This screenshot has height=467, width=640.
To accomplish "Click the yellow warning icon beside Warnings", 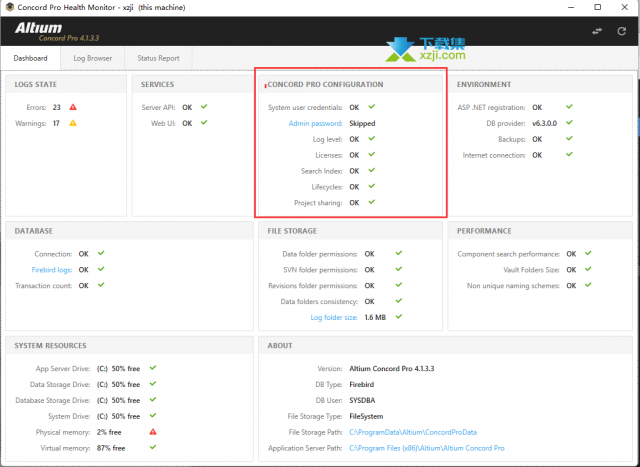I will pyautogui.click(x=73, y=122).
